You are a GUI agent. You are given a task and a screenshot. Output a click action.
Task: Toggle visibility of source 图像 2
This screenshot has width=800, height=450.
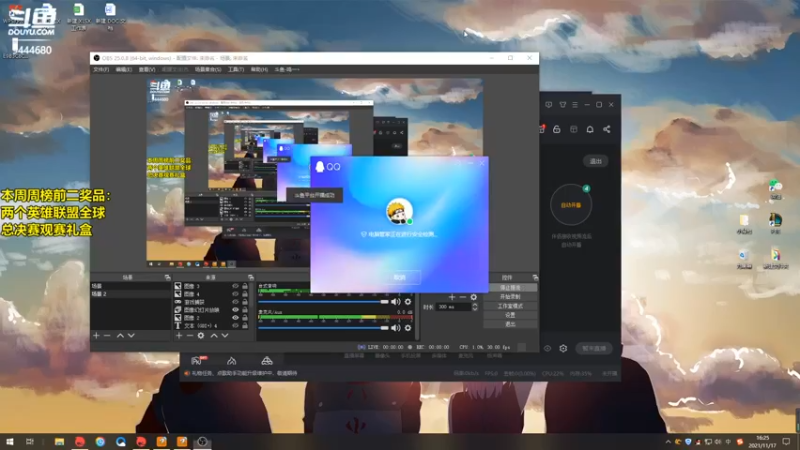pos(235,317)
